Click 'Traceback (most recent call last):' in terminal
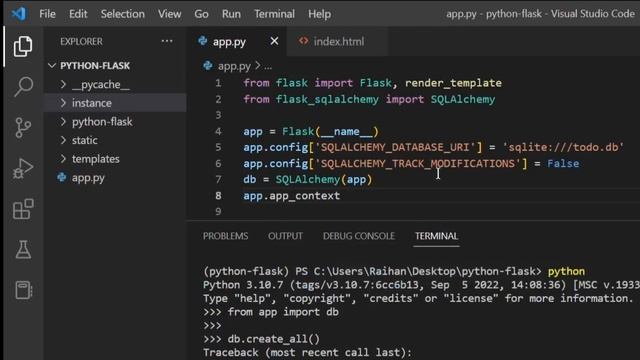The height and width of the screenshot is (360, 640). pos(307,352)
